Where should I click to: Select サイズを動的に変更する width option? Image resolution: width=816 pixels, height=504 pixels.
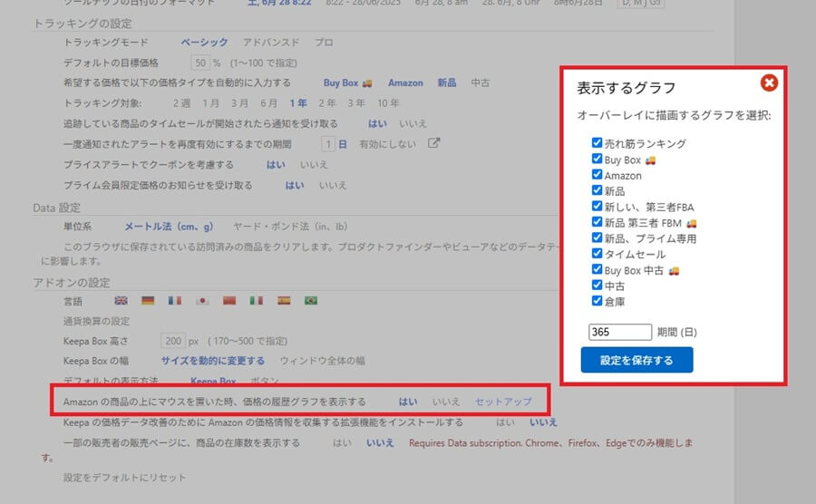click(x=213, y=361)
